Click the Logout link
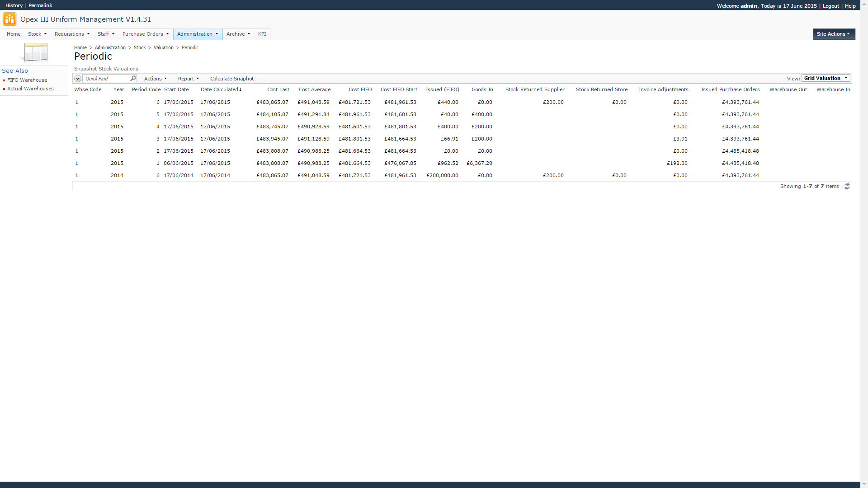 click(x=830, y=6)
